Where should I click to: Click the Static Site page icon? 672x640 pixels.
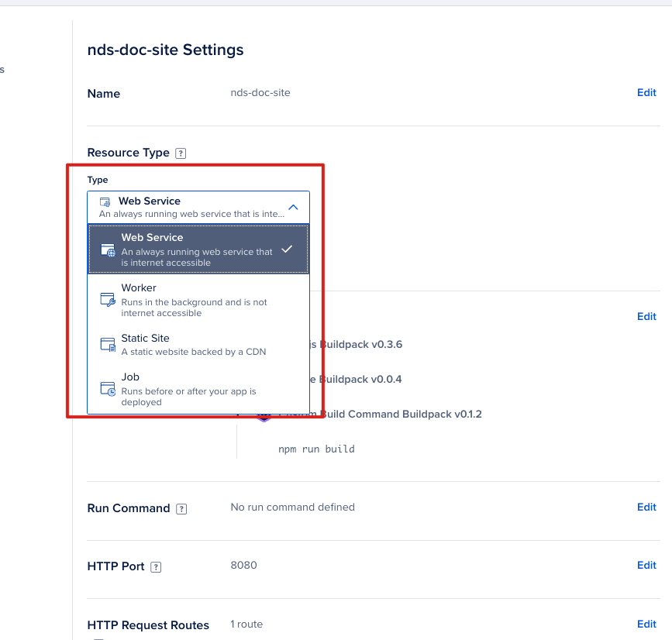tap(108, 345)
